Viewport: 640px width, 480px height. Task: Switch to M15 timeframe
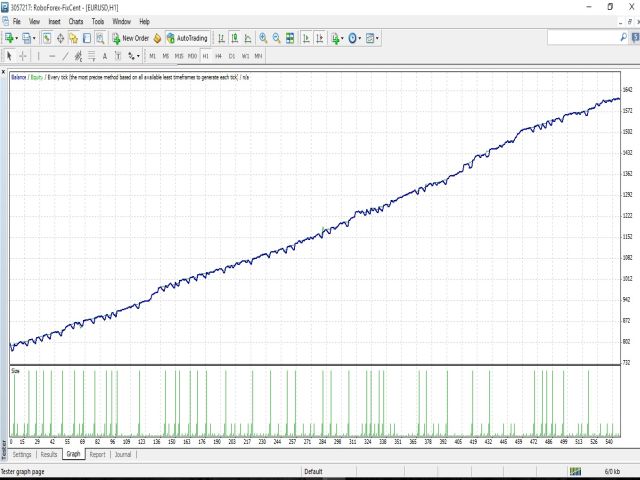click(x=179, y=56)
